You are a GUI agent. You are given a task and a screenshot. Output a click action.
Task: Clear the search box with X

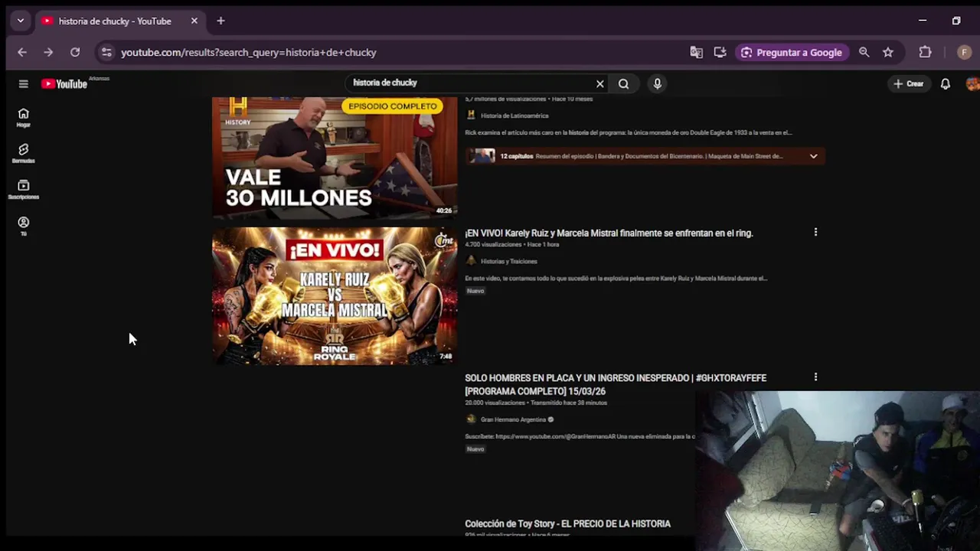coord(600,84)
